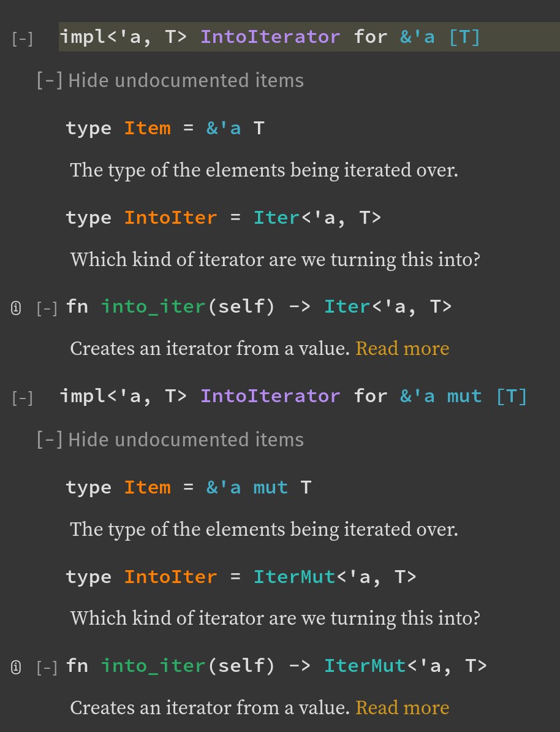Open the [T] slice link in first impl

click(464, 36)
